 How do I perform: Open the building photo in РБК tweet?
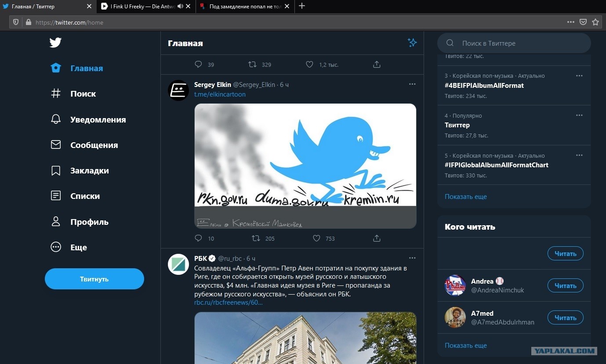[x=305, y=338]
